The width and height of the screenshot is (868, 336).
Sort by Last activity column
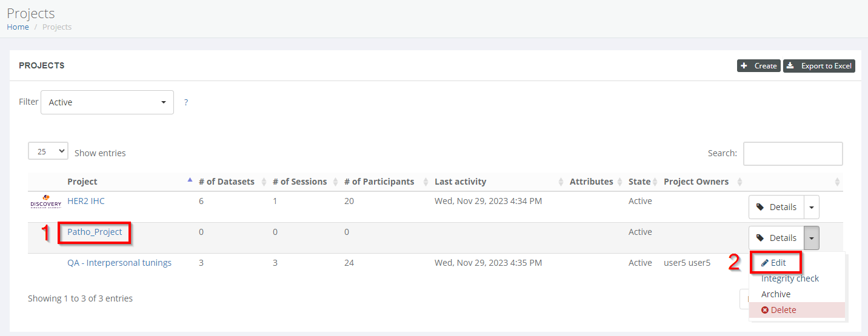click(460, 182)
